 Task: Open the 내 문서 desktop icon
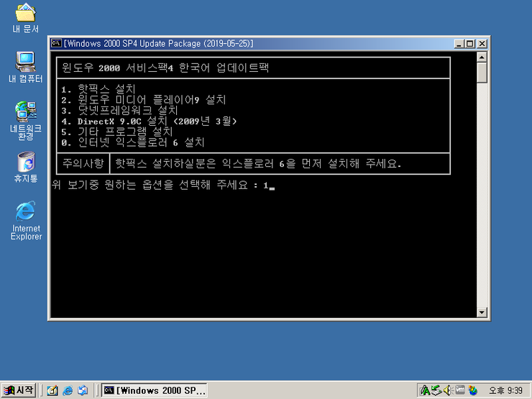tap(25, 18)
